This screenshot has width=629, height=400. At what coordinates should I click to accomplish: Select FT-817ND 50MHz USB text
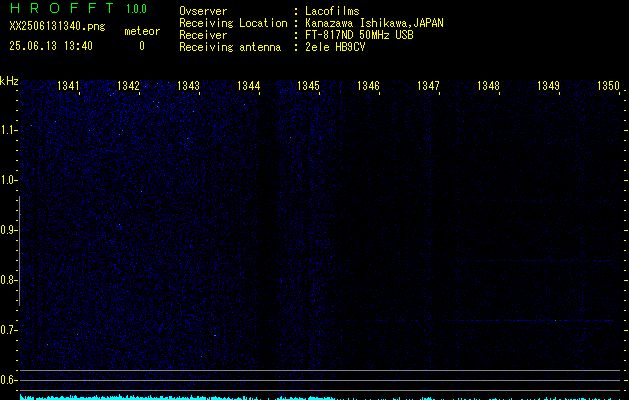[359, 35]
